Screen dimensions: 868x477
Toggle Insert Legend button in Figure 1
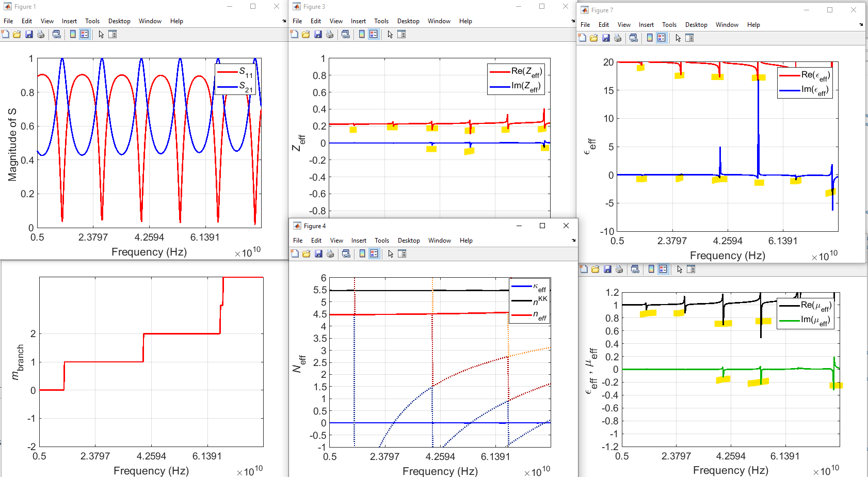(85, 34)
